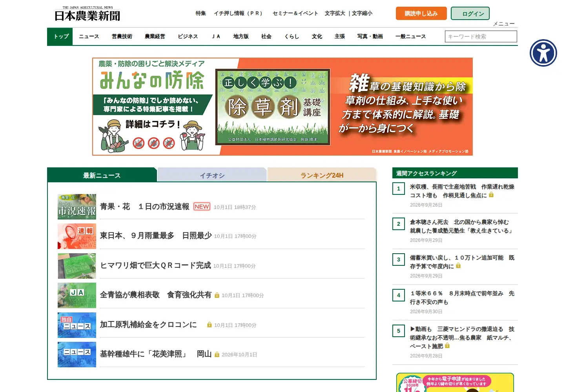
Task: Select 地方版 in the navigation bar
Action: coord(241,36)
